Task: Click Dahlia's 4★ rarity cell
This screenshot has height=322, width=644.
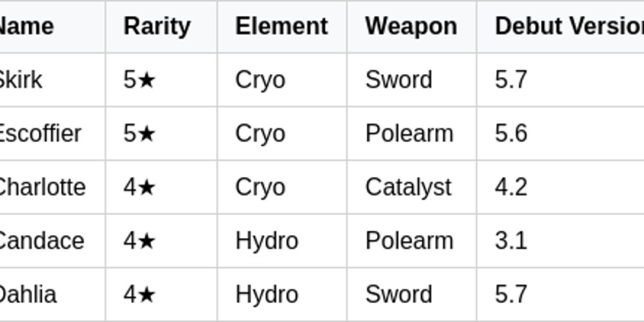Action: pyautogui.click(x=140, y=295)
